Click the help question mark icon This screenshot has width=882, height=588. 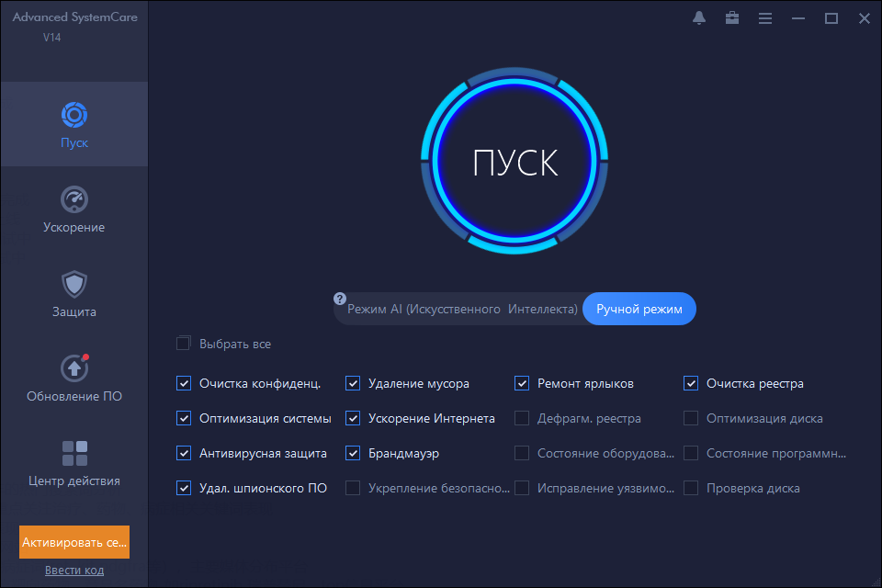click(x=340, y=299)
